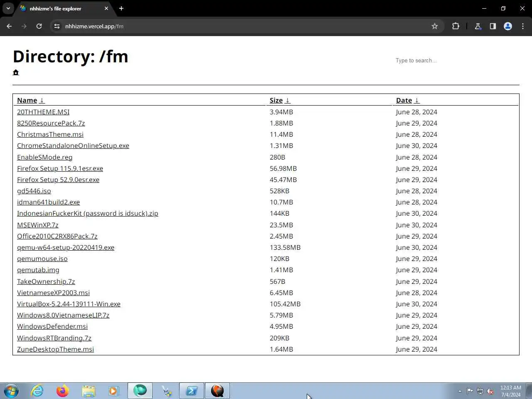Open the Chrome profile avatar
Image resolution: width=532 pixels, height=399 pixels.
point(508,26)
